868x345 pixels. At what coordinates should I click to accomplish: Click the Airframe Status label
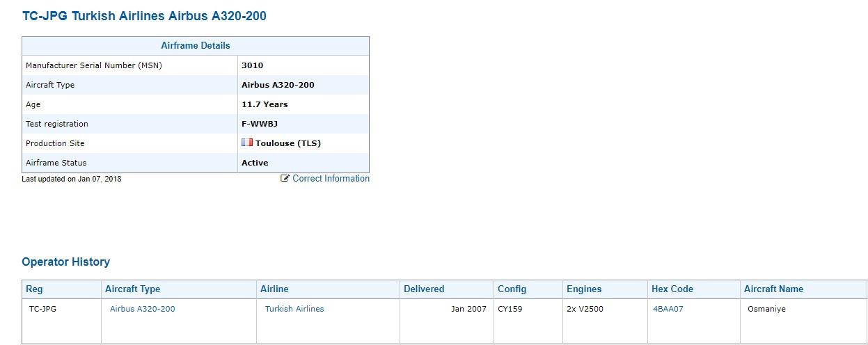56,163
